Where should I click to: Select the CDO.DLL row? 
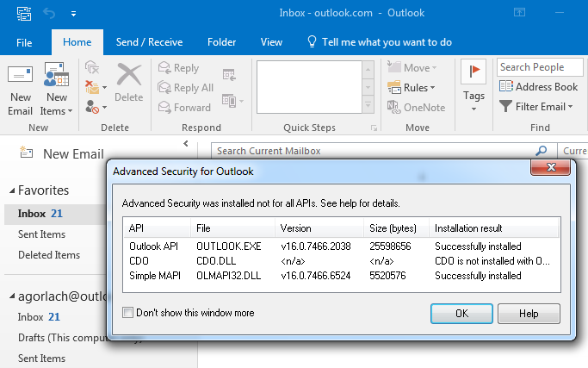[x=342, y=261]
